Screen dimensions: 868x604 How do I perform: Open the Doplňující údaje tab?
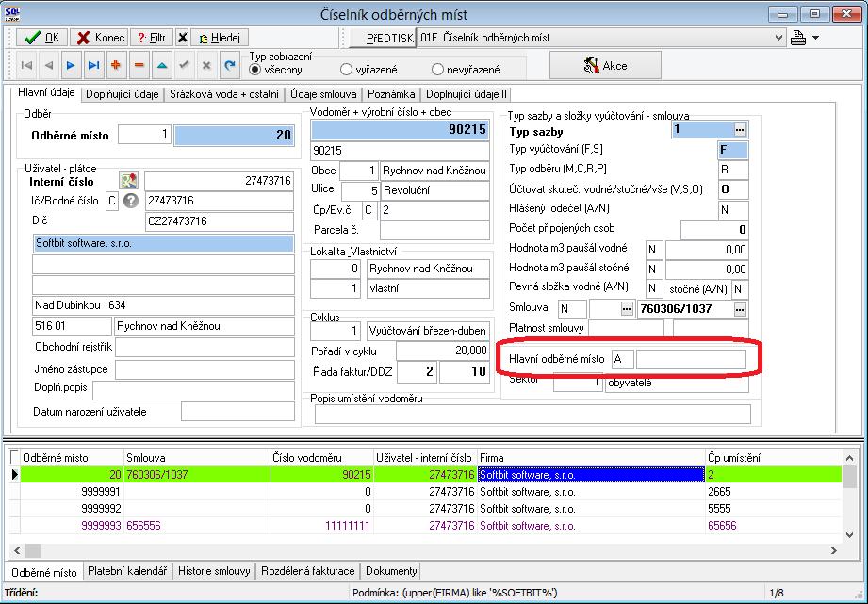[123, 94]
